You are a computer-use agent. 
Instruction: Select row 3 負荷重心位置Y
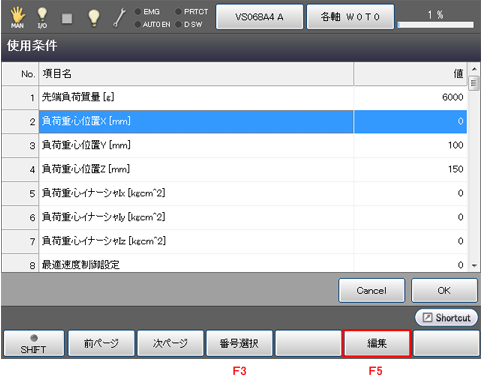click(234, 145)
